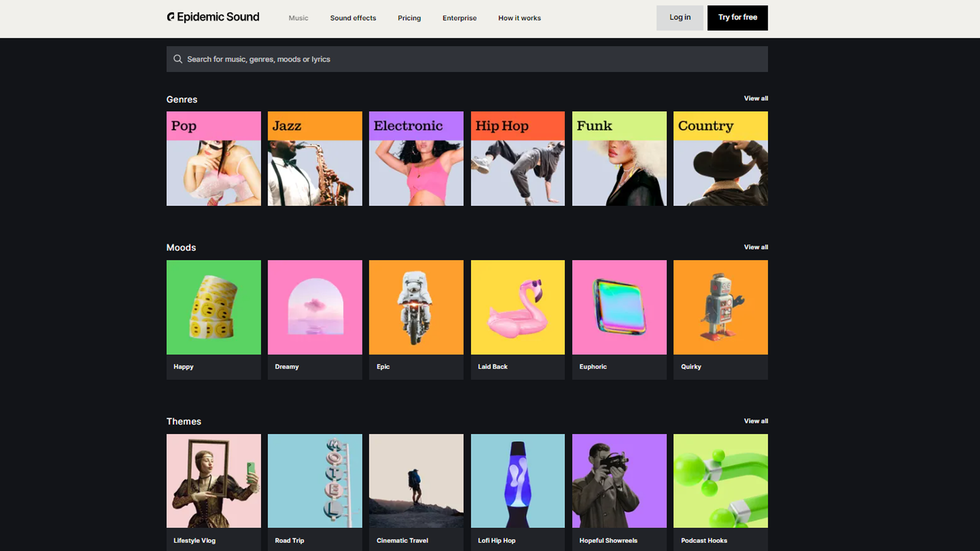This screenshot has height=551, width=980.
Task: Focus the music search field
Action: [472, 59]
